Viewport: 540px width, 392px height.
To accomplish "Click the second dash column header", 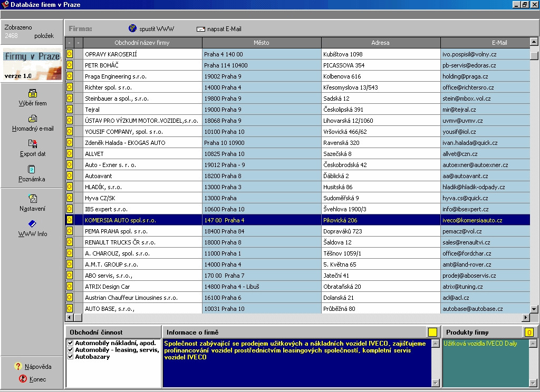I will click(x=79, y=43).
